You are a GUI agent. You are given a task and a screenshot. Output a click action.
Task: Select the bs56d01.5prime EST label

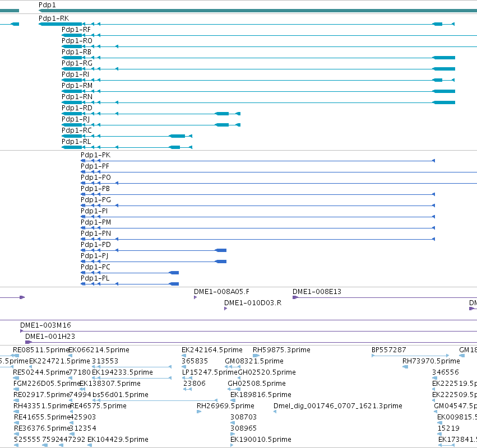coord(121,395)
